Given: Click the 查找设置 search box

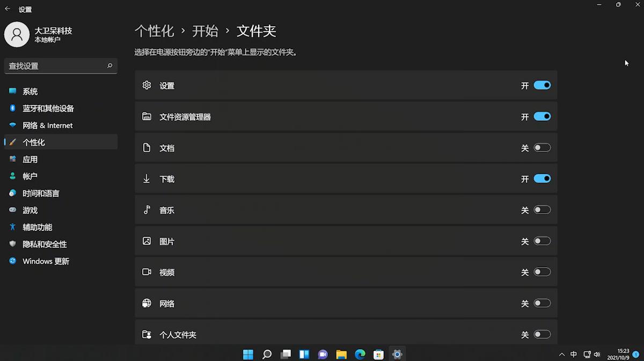Looking at the screenshot, I should (x=61, y=66).
